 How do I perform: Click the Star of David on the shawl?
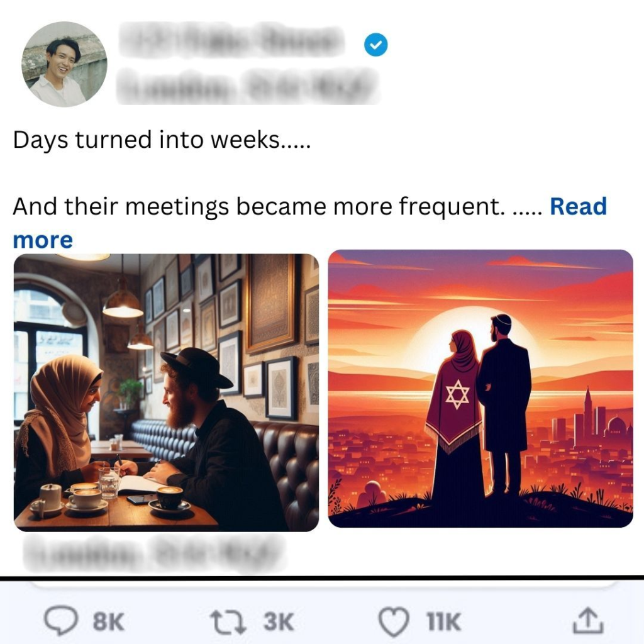pyautogui.click(x=458, y=395)
